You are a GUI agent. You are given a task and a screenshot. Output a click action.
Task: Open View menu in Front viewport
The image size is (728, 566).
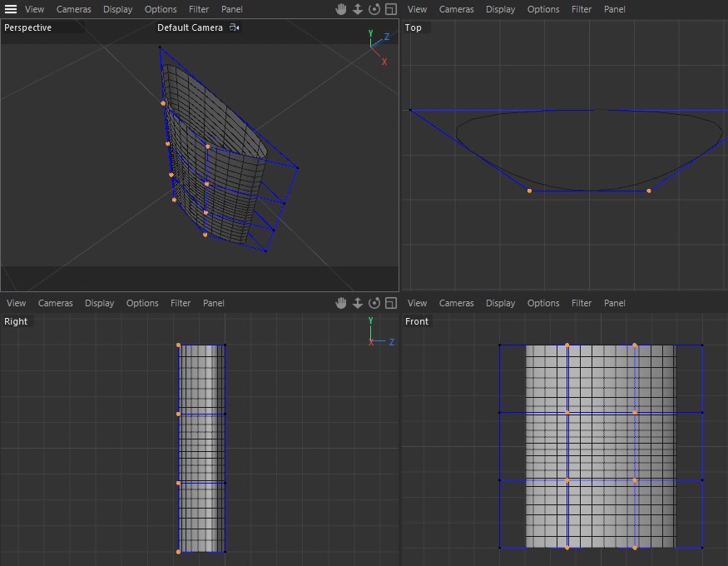pyautogui.click(x=417, y=303)
